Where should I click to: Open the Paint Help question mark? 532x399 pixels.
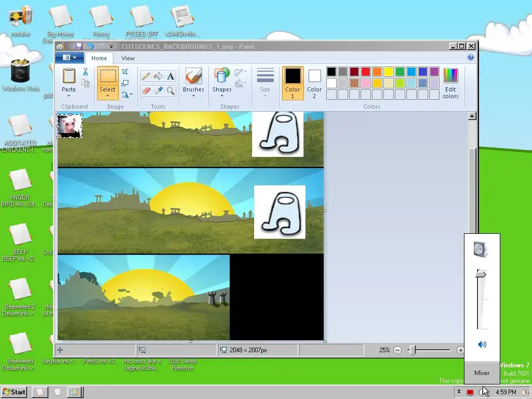tap(471, 57)
